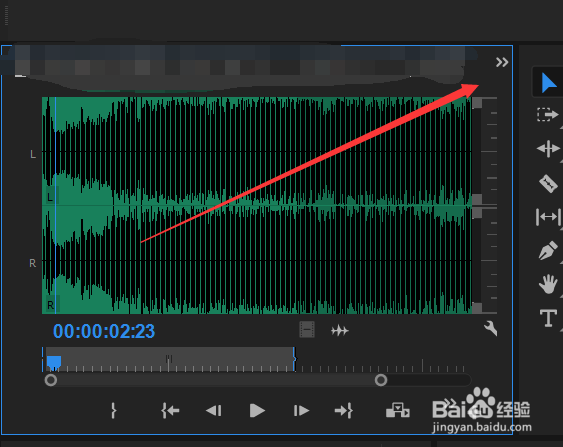The height and width of the screenshot is (447, 563).
Task: Step back one frame
Action: tap(214, 411)
